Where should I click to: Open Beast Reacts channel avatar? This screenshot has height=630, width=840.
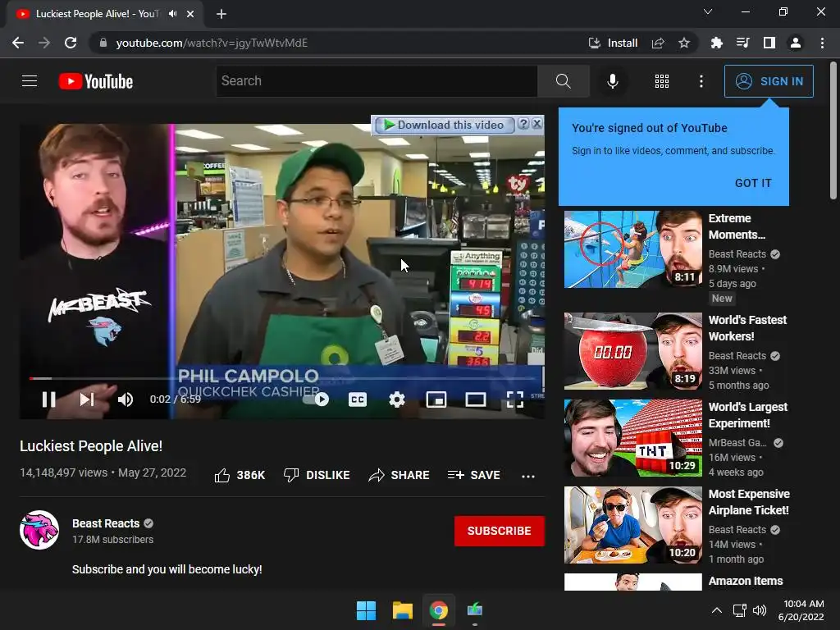coord(39,530)
